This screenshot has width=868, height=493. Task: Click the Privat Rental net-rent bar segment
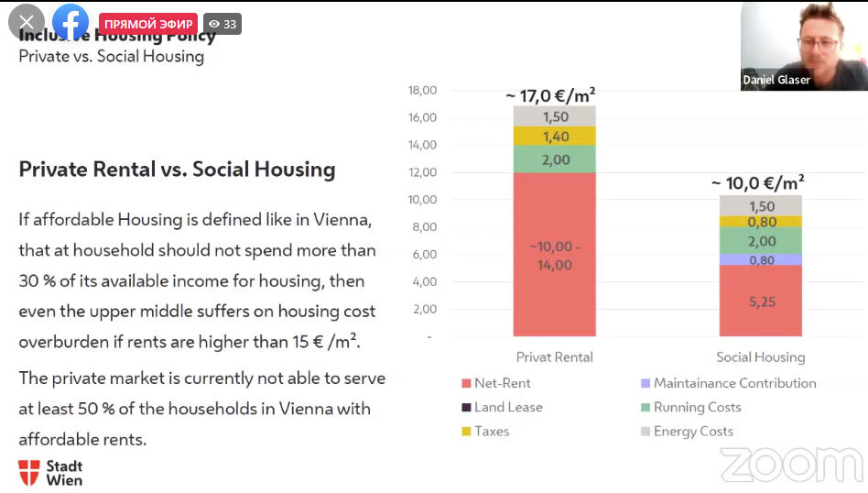coord(555,255)
